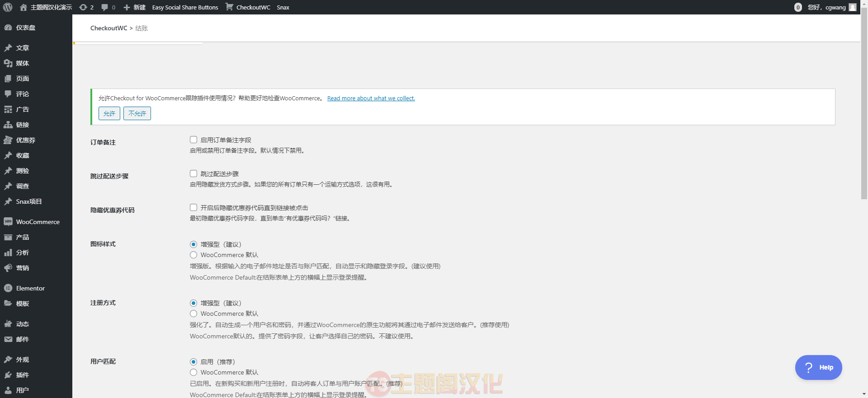The height and width of the screenshot is (398, 868).
Task: Click the WordPress logo icon in admin bar
Action: 8,7
